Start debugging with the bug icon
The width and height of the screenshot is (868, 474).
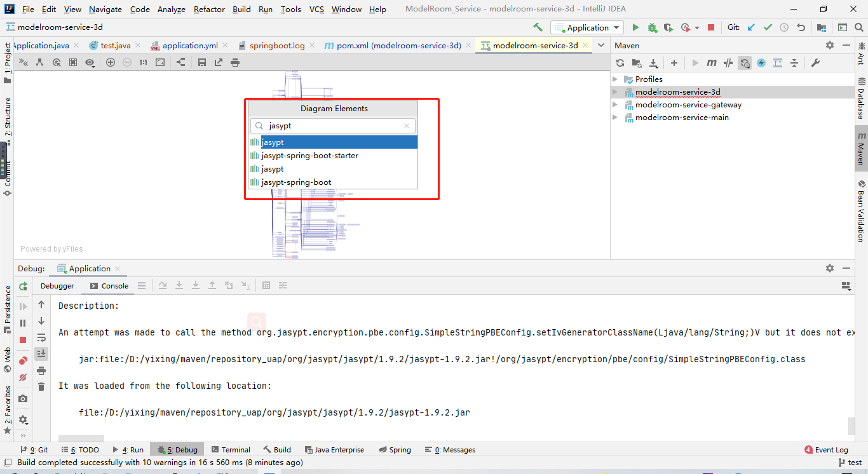click(652, 27)
